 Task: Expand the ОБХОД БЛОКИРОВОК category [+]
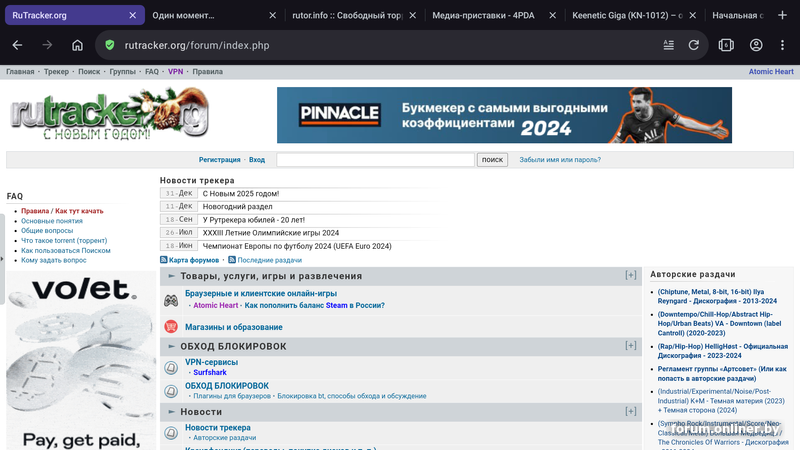(631, 345)
